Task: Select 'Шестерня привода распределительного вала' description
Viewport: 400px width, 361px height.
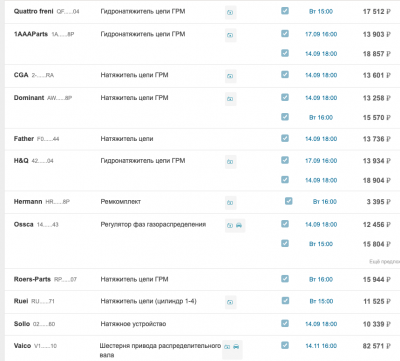Action: click(x=160, y=350)
